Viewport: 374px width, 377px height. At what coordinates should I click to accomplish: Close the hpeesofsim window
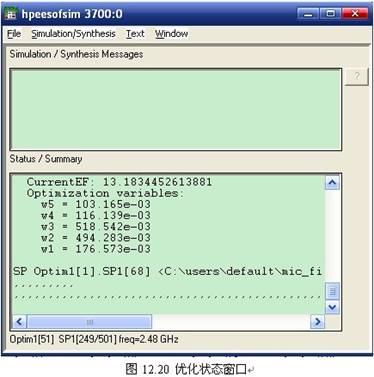click(355, 14)
